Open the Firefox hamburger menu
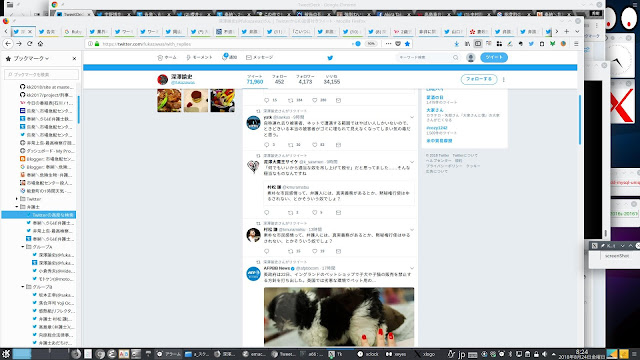640x360 pixels. [x=576, y=44]
